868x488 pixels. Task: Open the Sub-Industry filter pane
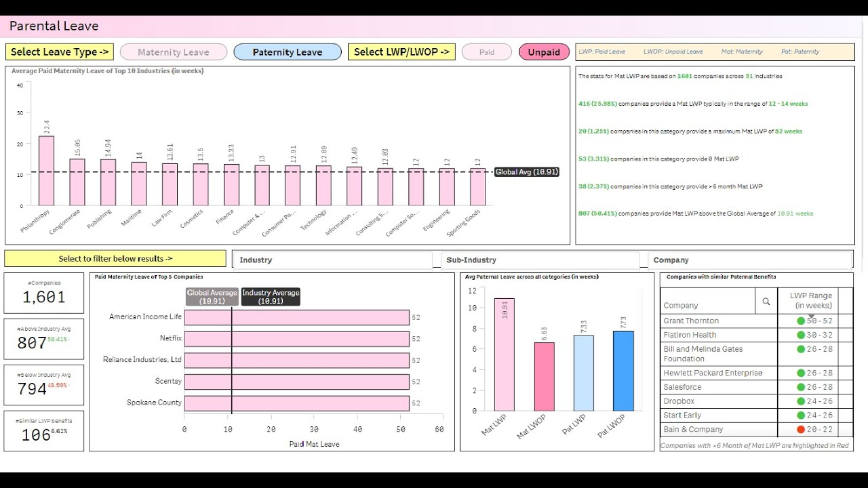click(540, 260)
